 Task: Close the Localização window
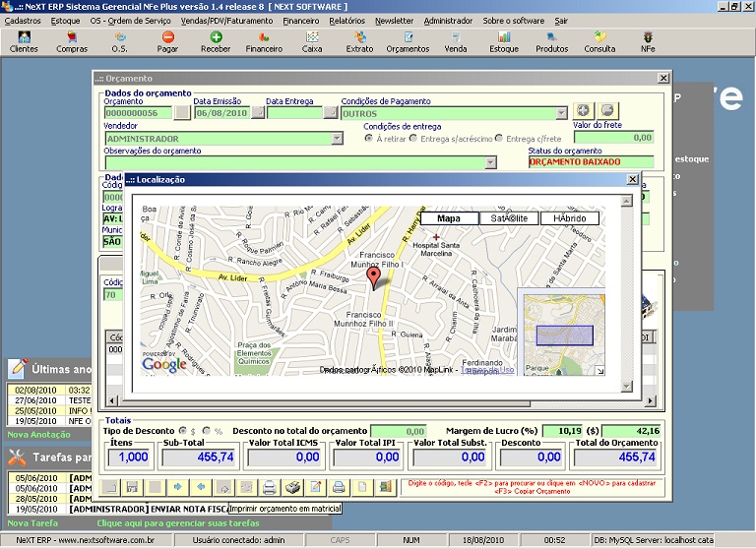(x=633, y=179)
